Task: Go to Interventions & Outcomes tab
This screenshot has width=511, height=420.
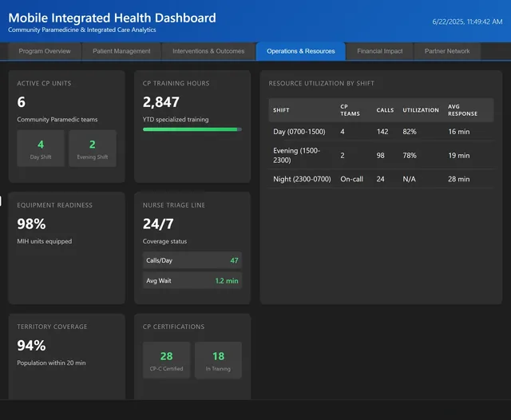Action: click(x=208, y=51)
